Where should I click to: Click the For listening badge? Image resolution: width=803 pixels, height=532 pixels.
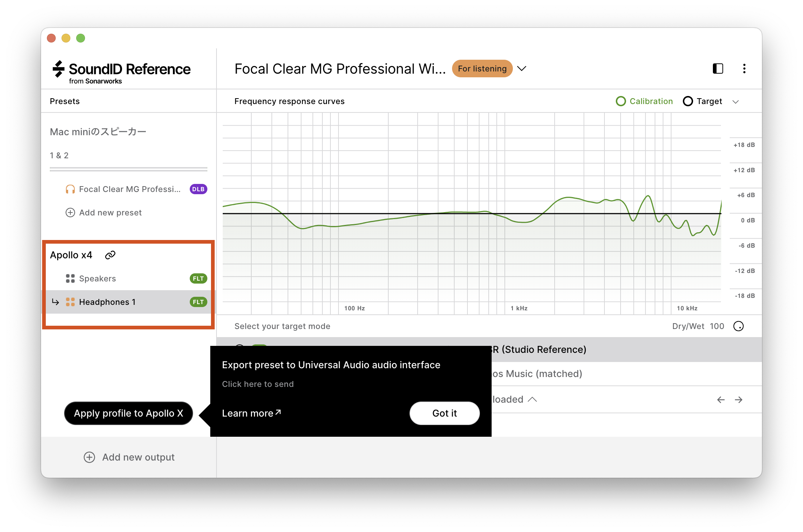[x=482, y=69]
